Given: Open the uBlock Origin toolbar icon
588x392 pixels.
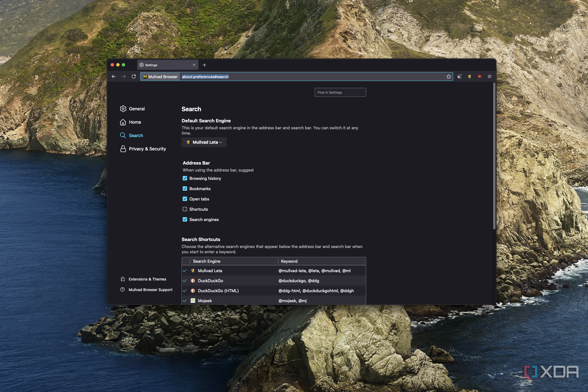Looking at the screenshot, I should [x=479, y=76].
